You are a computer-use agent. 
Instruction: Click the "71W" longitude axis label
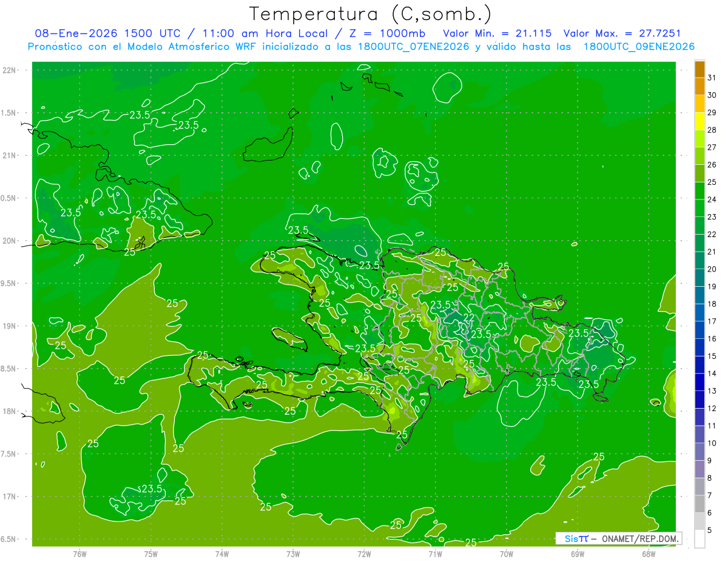[435, 554]
